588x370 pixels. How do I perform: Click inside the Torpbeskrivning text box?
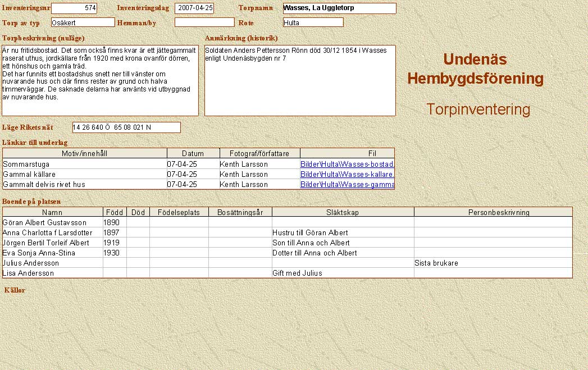tap(100, 80)
